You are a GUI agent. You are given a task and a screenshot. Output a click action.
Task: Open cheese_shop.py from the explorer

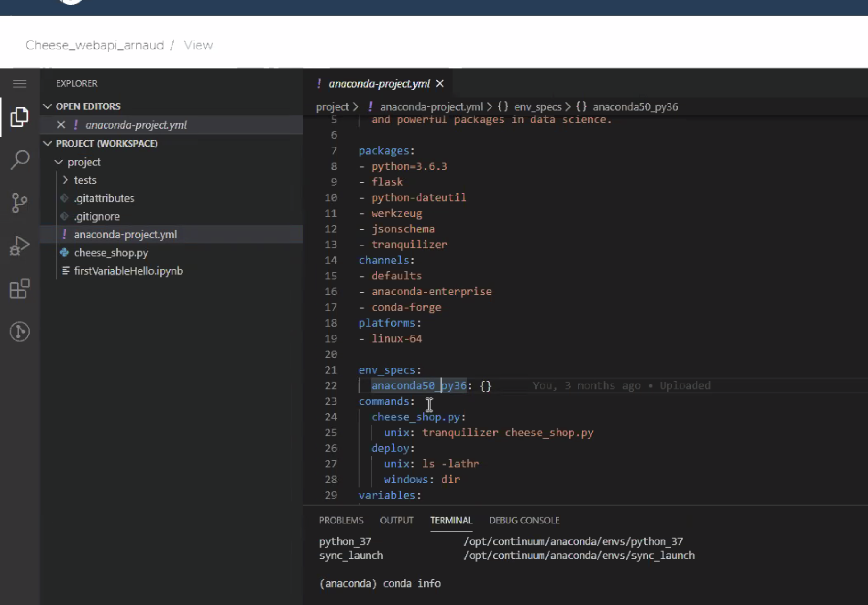point(111,253)
